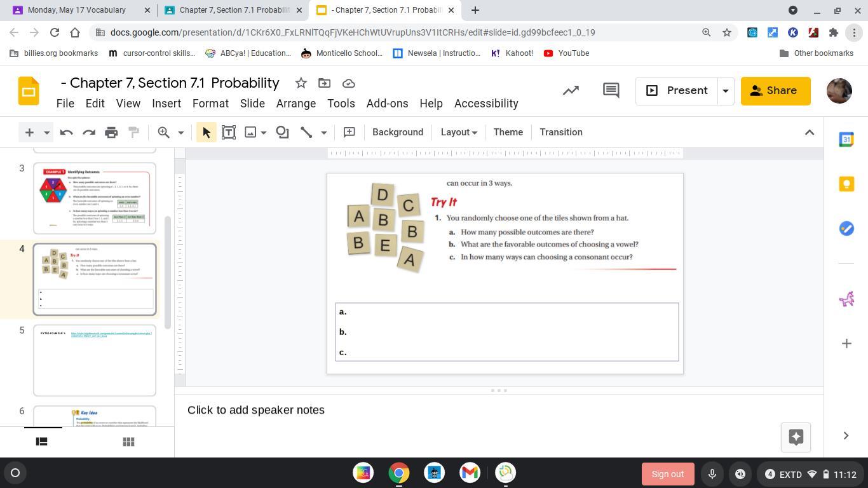Open the Arrange menu
The image size is (868, 488).
point(296,104)
